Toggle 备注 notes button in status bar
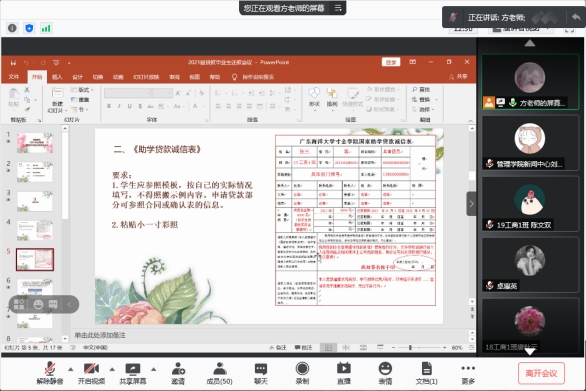The height and width of the screenshot is (391, 586). (278, 348)
